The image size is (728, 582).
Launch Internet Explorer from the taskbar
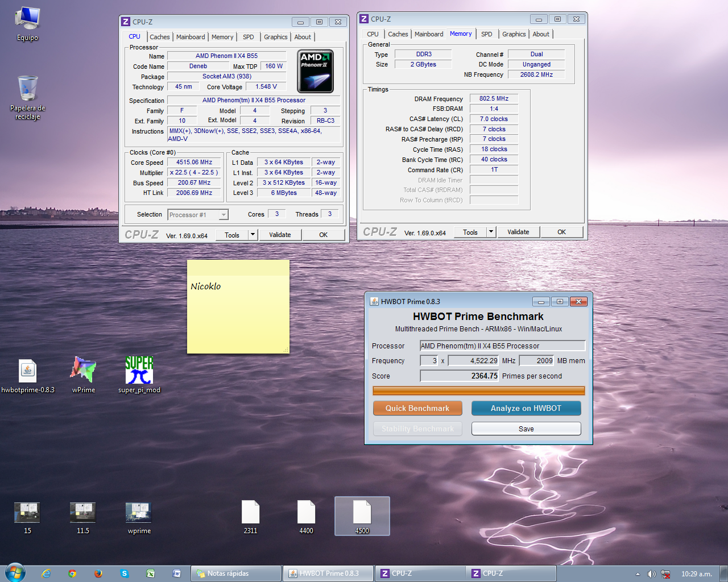(x=46, y=573)
